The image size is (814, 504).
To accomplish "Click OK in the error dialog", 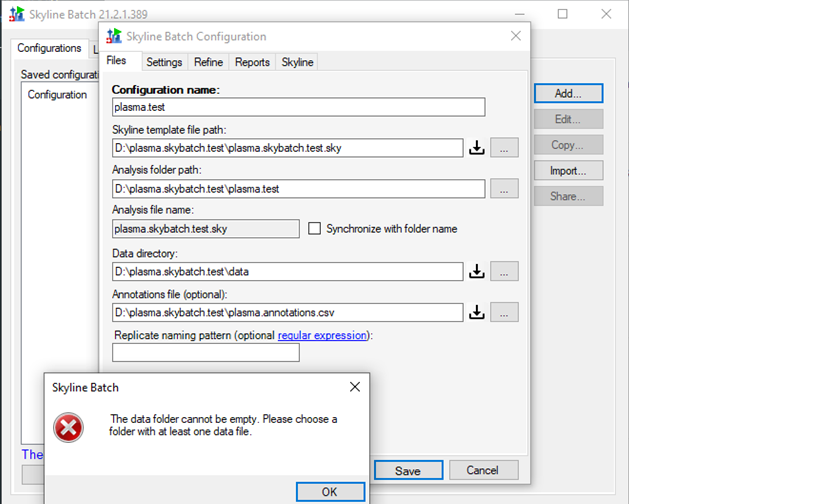I will click(x=329, y=491).
